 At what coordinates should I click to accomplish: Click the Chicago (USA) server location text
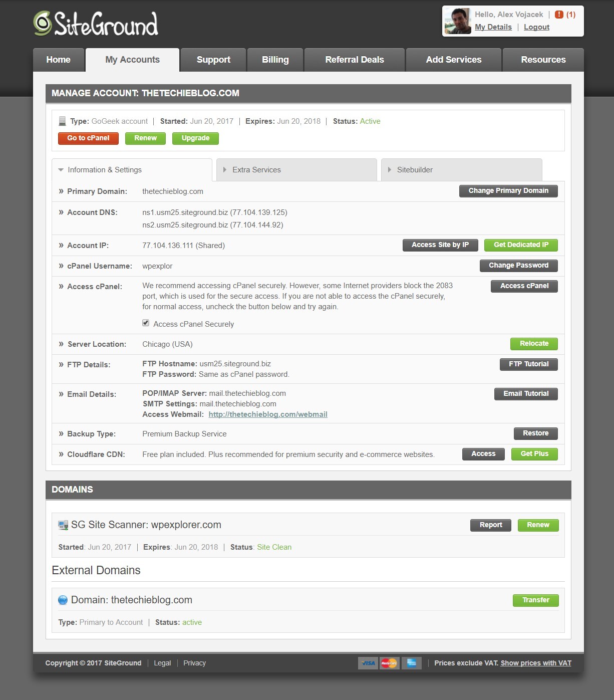pos(167,344)
